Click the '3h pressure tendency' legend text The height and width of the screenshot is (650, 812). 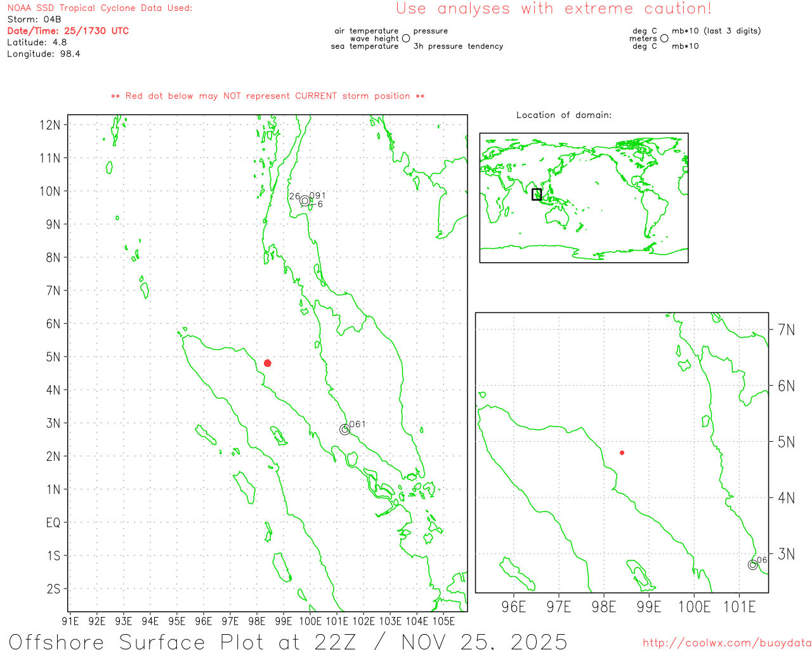pos(458,46)
